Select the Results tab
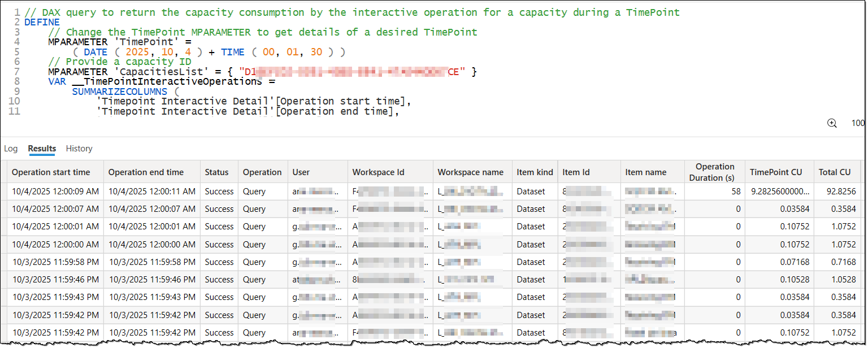This screenshot has height=348, width=868. click(42, 148)
